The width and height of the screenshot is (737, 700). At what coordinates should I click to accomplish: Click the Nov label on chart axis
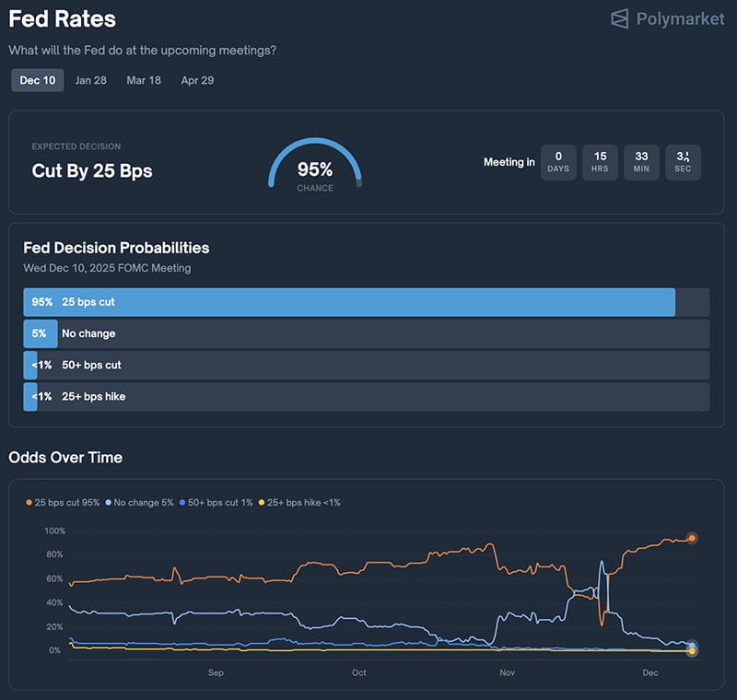coord(507,673)
